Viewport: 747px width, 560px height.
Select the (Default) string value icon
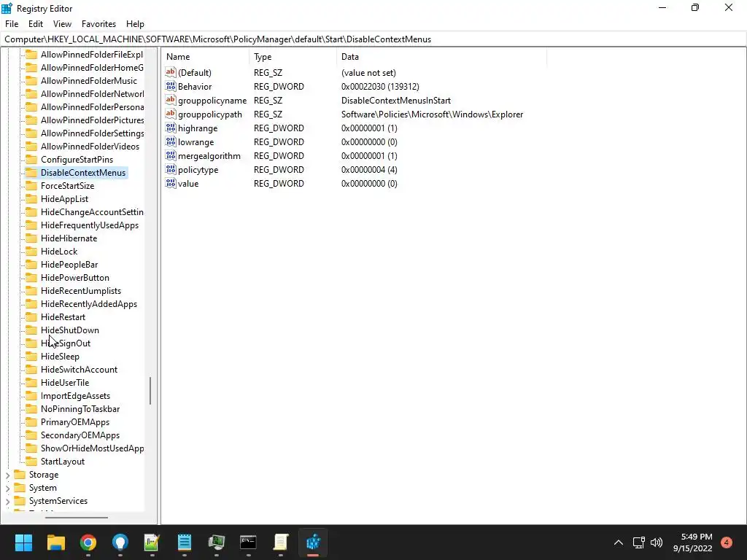click(171, 72)
